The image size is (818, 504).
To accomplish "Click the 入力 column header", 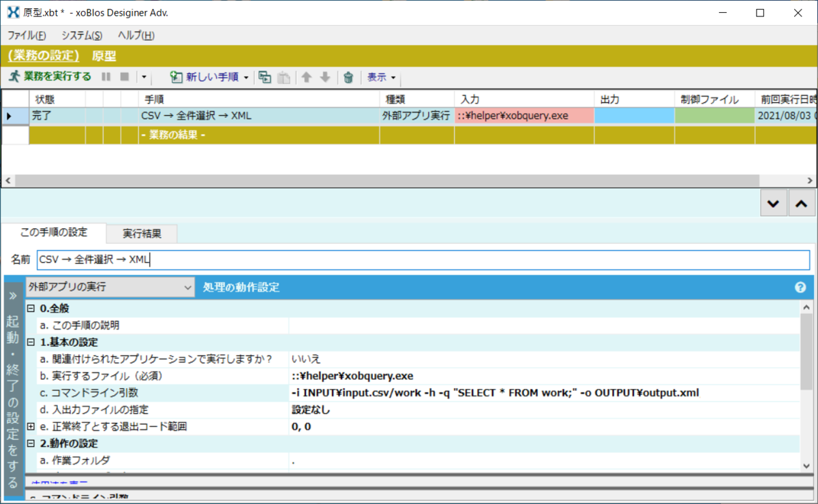I will [524, 99].
